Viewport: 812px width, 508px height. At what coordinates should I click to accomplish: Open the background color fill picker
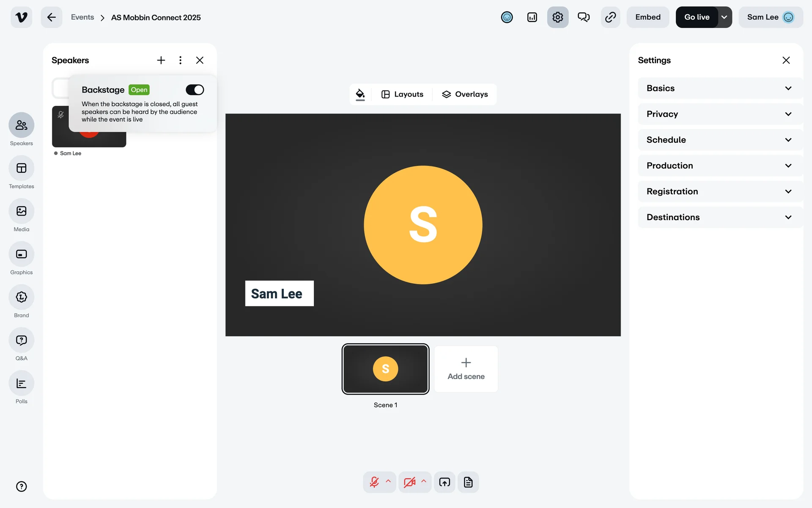tap(360, 94)
